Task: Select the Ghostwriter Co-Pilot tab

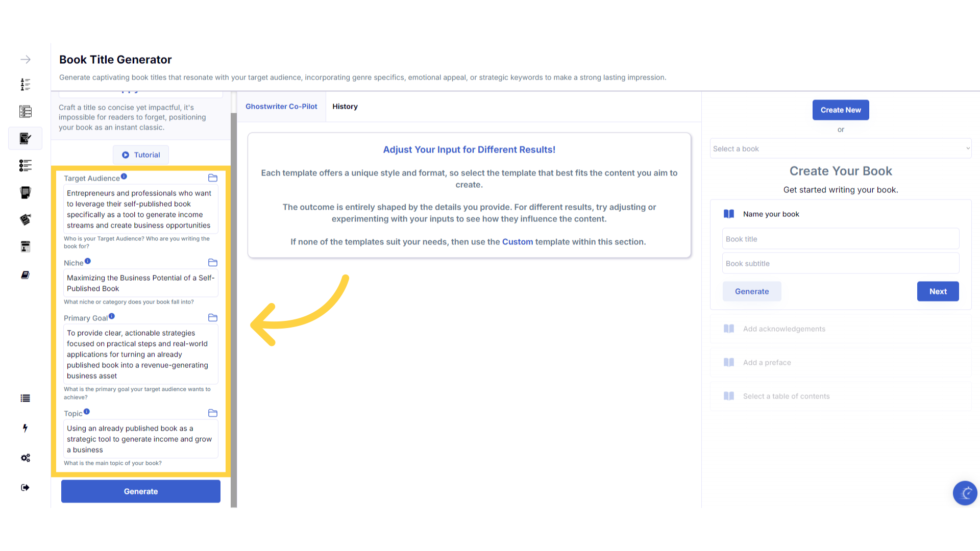Action: (281, 107)
